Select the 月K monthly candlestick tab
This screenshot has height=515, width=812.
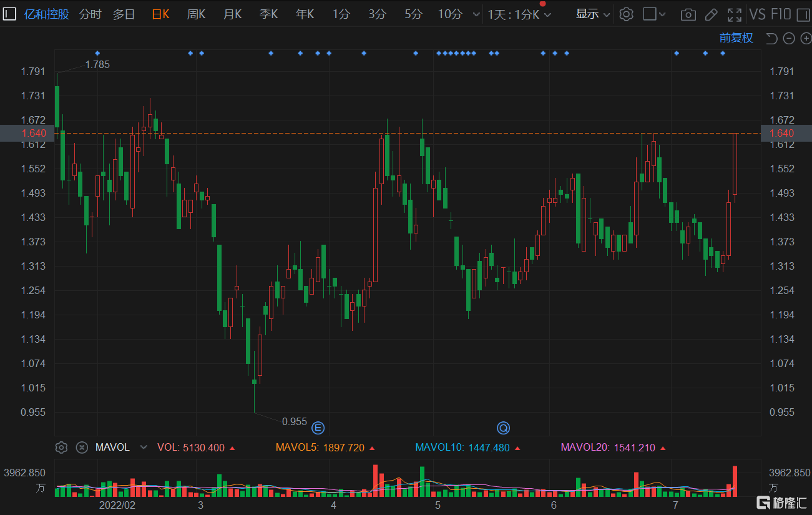232,14
